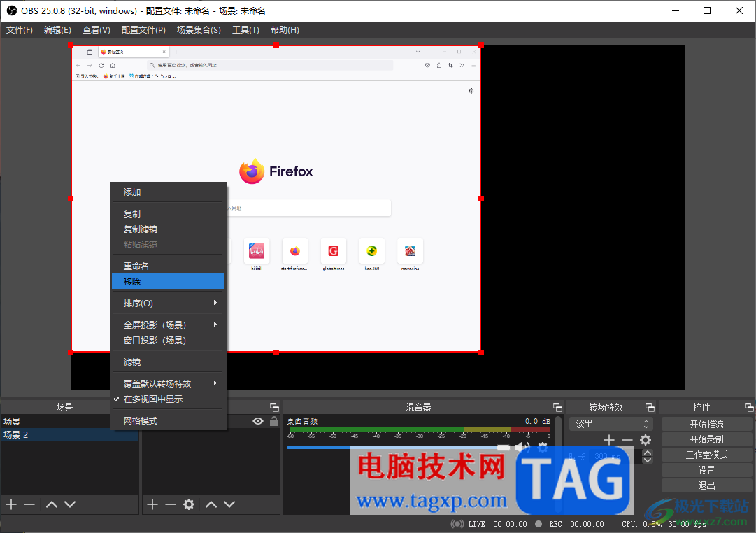Move source up with arrow icon

211,504
